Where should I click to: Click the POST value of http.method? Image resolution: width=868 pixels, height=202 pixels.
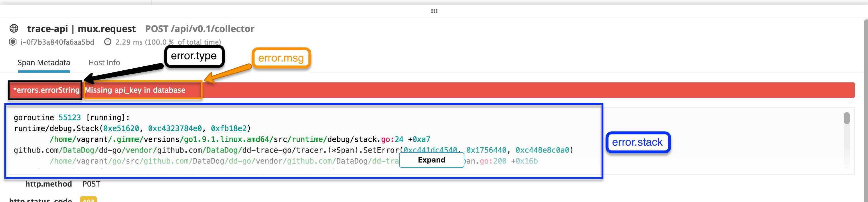click(x=91, y=184)
